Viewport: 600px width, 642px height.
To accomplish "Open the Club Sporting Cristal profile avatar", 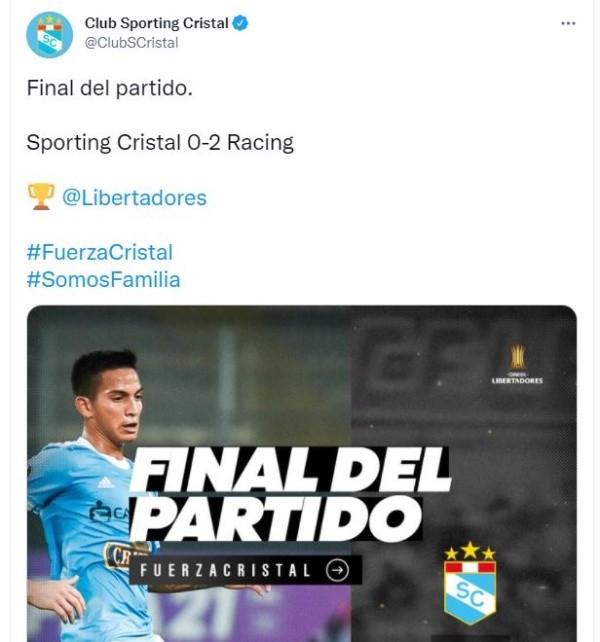I will 49,35.
